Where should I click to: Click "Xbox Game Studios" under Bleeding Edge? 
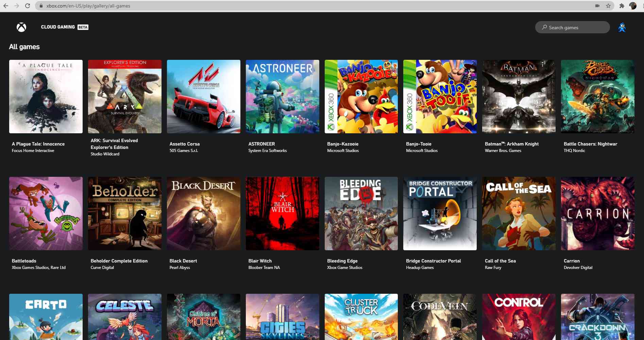click(x=345, y=268)
